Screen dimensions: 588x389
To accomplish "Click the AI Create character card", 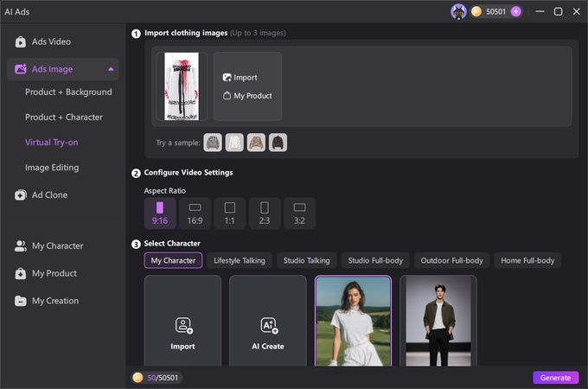I will [268, 321].
